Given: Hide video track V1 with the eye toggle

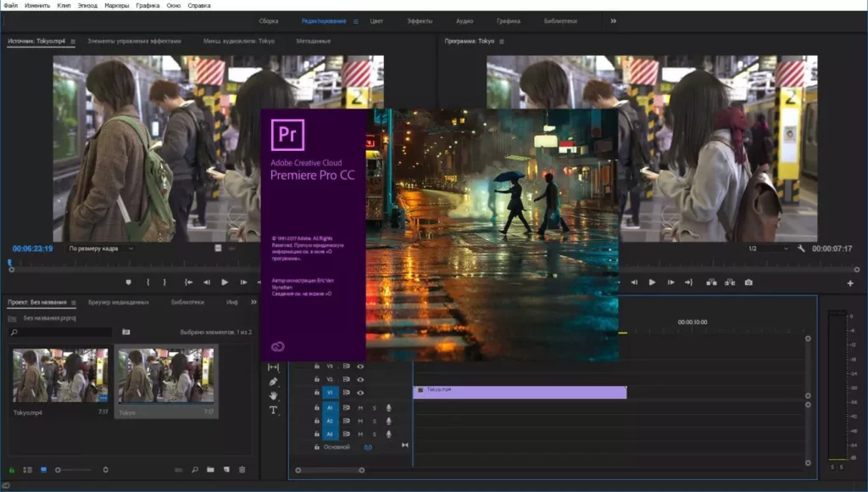Looking at the screenshot, I should pos(360,393).
